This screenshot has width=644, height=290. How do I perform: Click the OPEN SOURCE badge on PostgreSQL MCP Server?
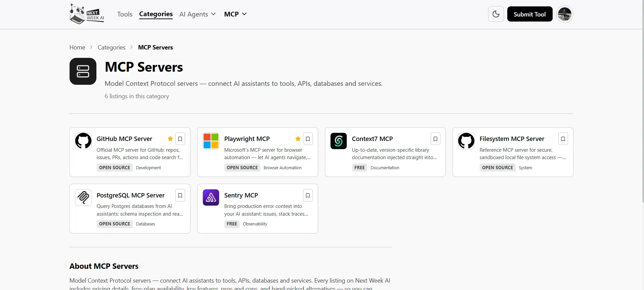coord(115,224)
